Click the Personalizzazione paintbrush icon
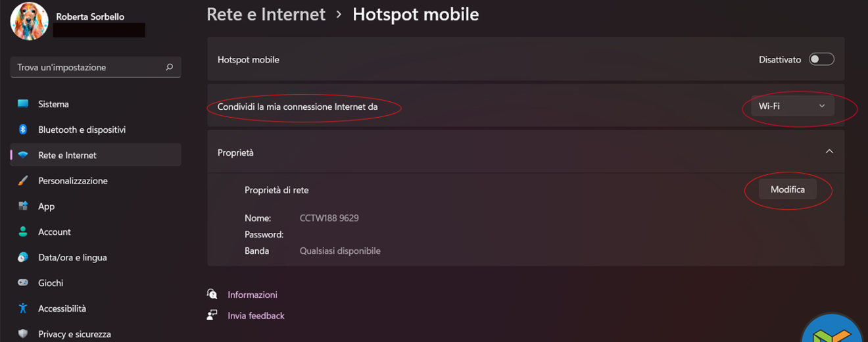The width and height of the screenshot is (868, 342). pos(23,181)
